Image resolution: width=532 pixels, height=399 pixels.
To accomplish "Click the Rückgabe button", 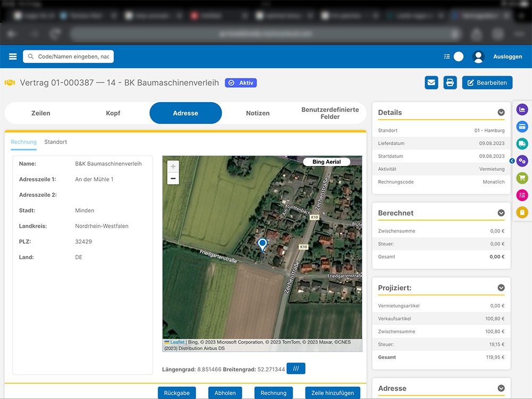I will coord(177,393).
